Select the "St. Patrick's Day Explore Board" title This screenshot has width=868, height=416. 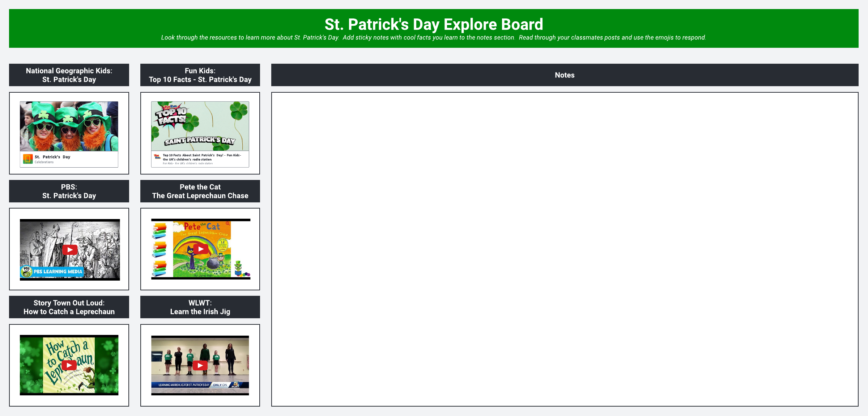point(434,25)
